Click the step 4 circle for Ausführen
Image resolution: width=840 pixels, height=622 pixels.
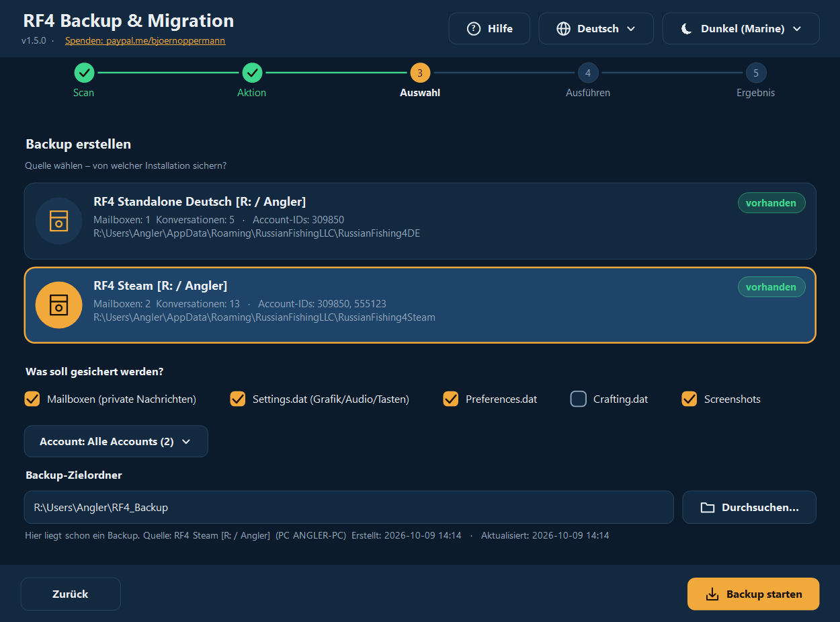pyautogui.click(x=588, y=73)
